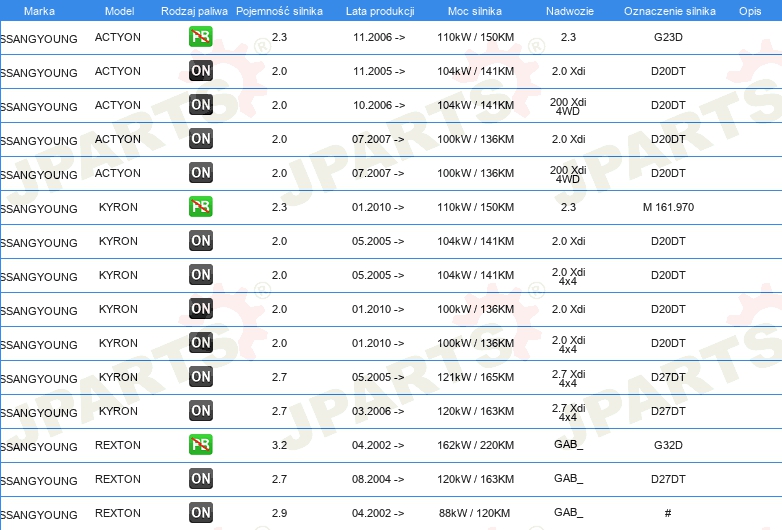Click the ON icon in Kyron 121kW / 165KM row

[x=201, y=377]
